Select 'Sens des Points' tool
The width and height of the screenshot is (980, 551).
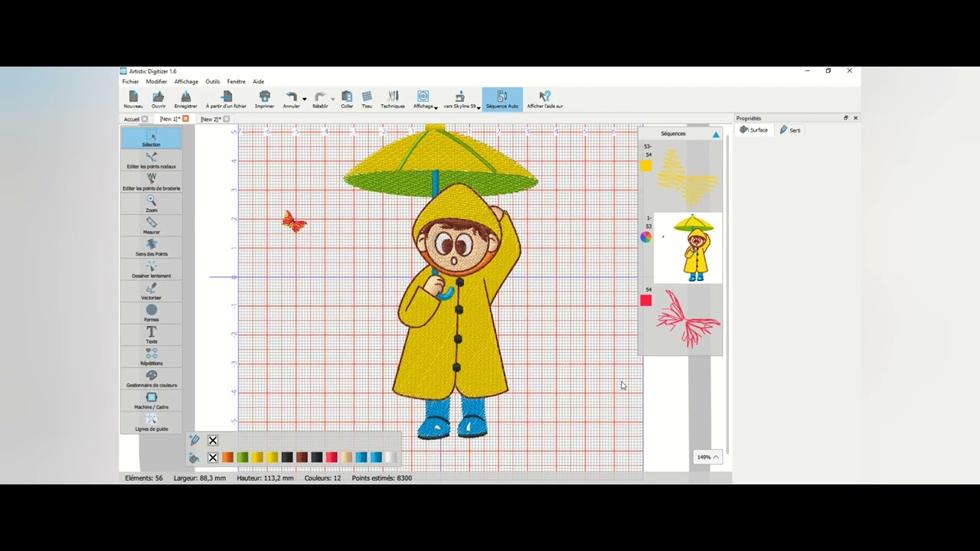point(152,248)
